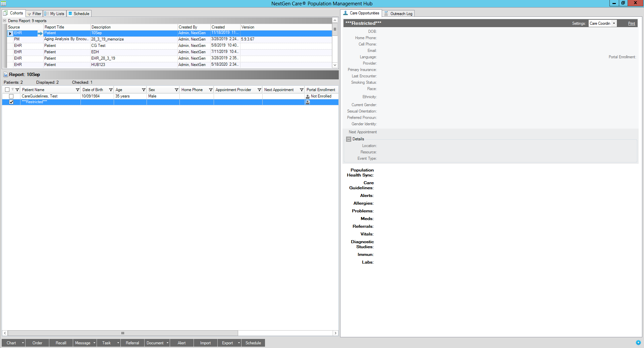This screenshot has width=644, height=348.
Task: Uncheck the ***Restricted*** patient checkbox
Action: point(11,102)
